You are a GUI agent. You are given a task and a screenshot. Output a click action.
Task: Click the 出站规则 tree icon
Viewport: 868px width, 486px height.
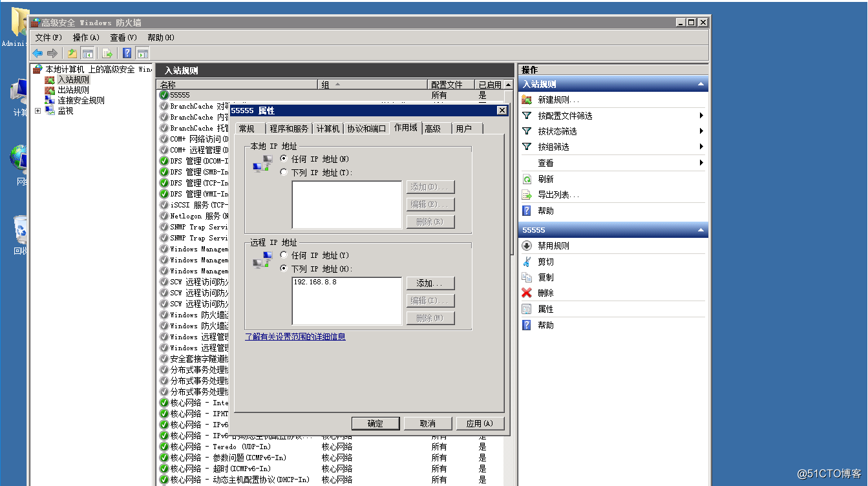[50, 90]
